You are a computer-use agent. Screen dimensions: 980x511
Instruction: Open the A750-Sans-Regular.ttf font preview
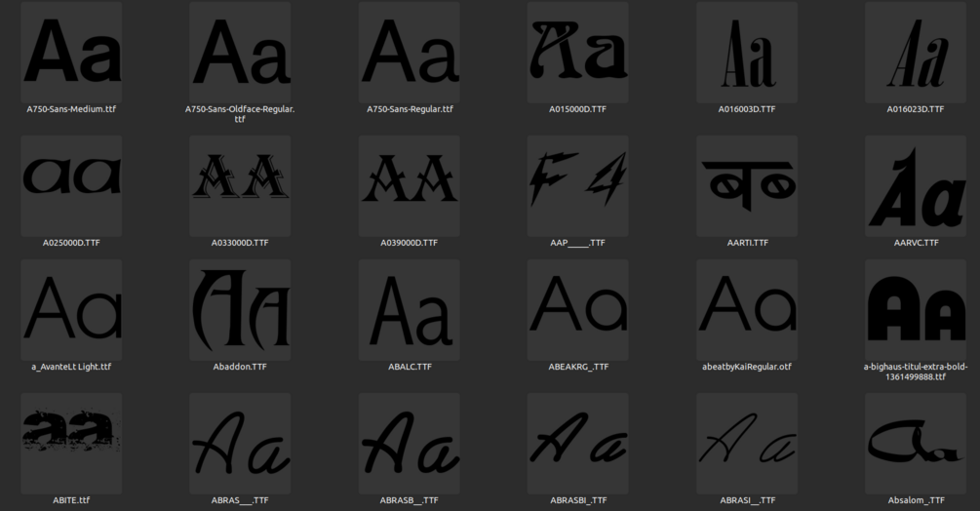[410, 53]
